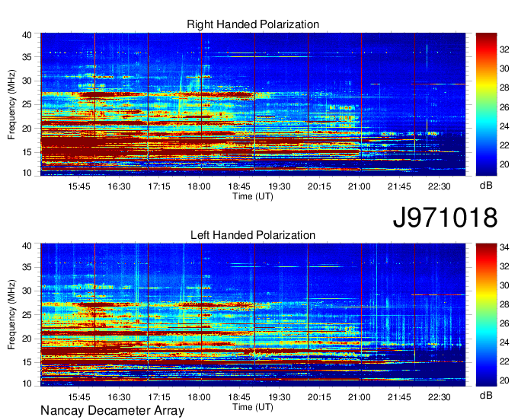Click the 17:15 tick on Right Handed plot
This screenshot has width=518, height=420.
[x=159, y=186]
